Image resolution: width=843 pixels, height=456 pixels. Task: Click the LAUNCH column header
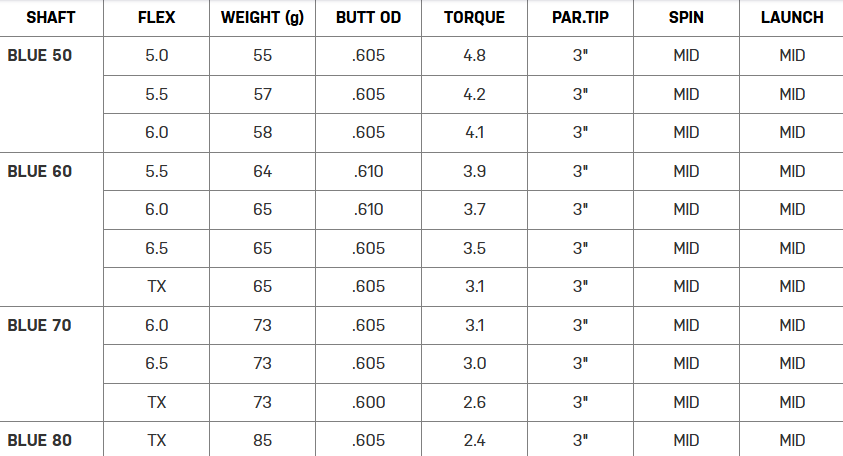(792, 18)
